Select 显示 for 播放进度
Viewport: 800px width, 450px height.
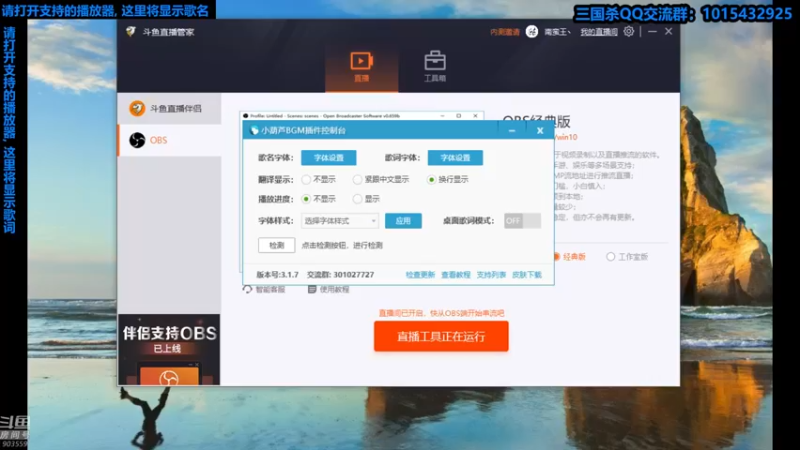point(357,199)
